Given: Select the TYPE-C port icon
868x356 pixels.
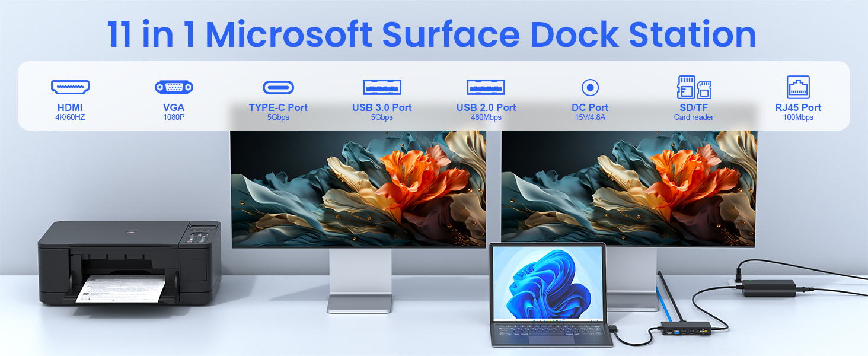Looking at the screenshot, I should (278, 87).
